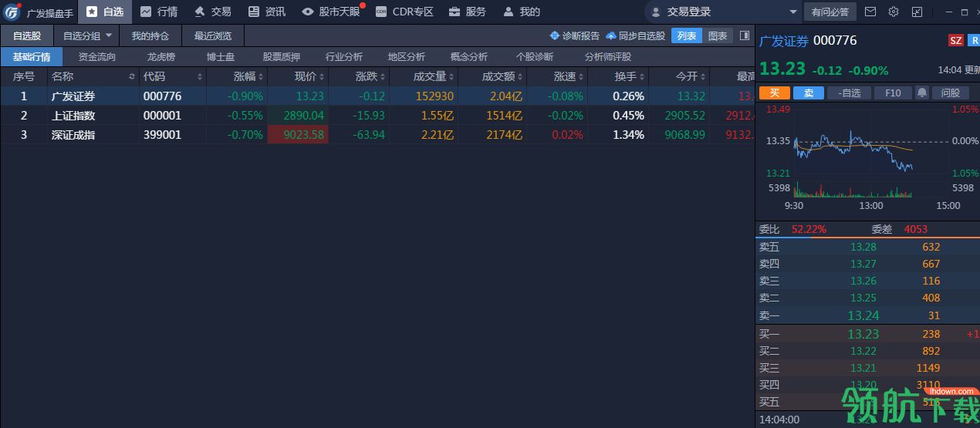
Task: Sort by the 涨跌 column arrows
Action: [x=383, y=77]
